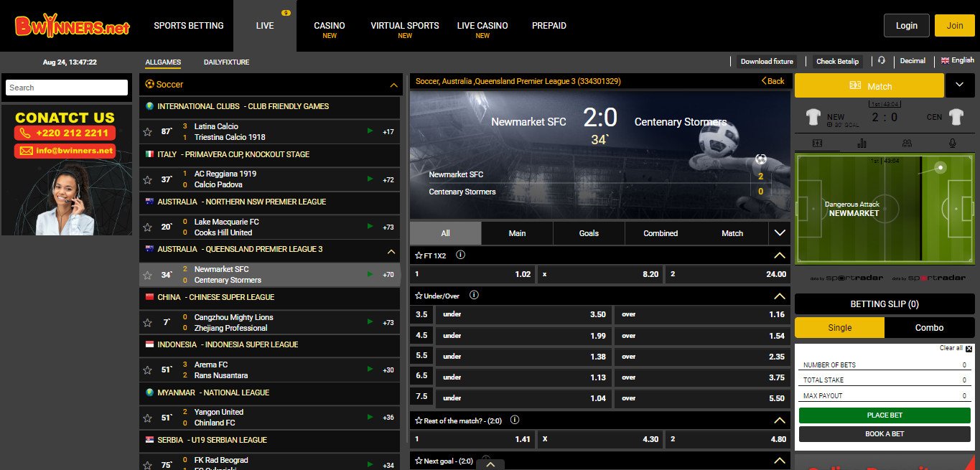This screenshot has height=470, width=980.
Task: Click info icon next to FT 1X2
Action: pyautogui.click(x=461, y=255)
